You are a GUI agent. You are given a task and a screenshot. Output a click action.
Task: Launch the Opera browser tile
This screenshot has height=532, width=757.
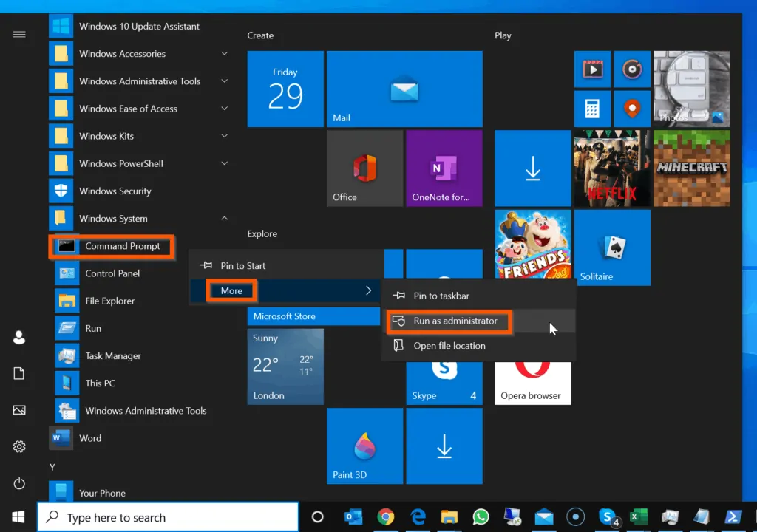tap(533, 383)
